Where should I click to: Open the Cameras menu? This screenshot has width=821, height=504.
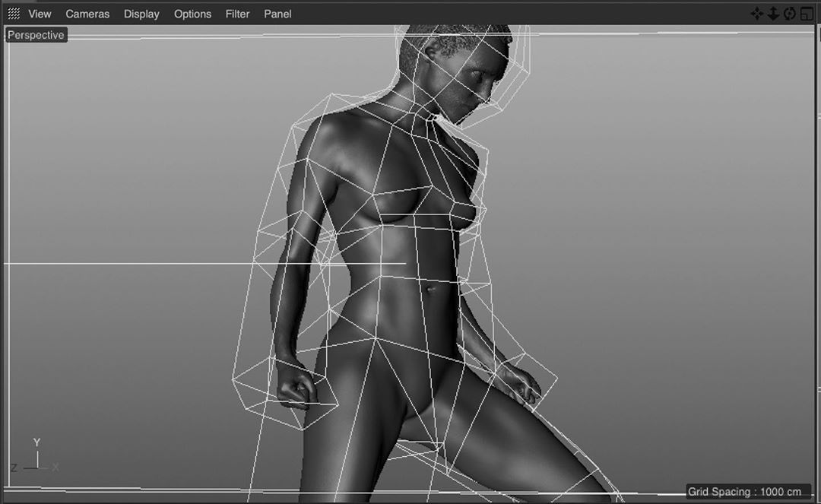click(x=87, y=14)
